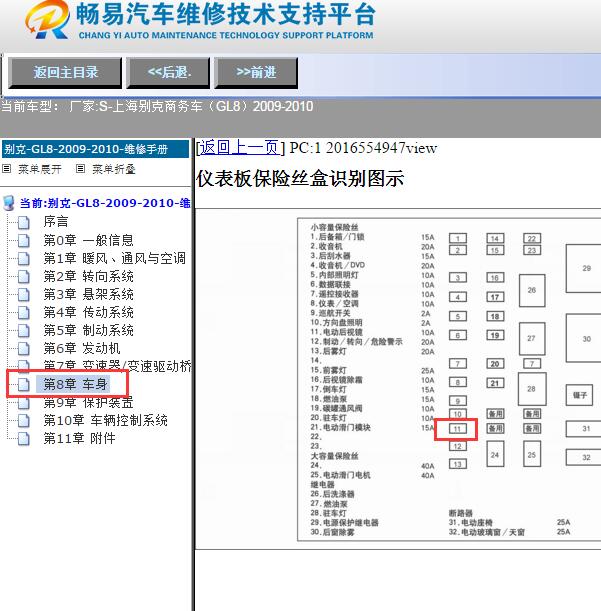Click the 菜单折叠 icon

[80, 169]
